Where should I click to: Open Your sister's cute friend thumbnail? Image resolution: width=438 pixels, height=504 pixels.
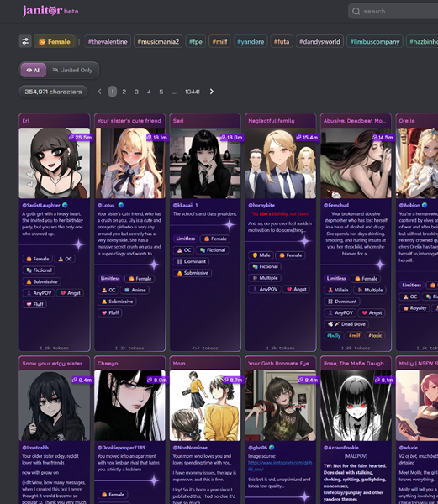tap(130, 163)
